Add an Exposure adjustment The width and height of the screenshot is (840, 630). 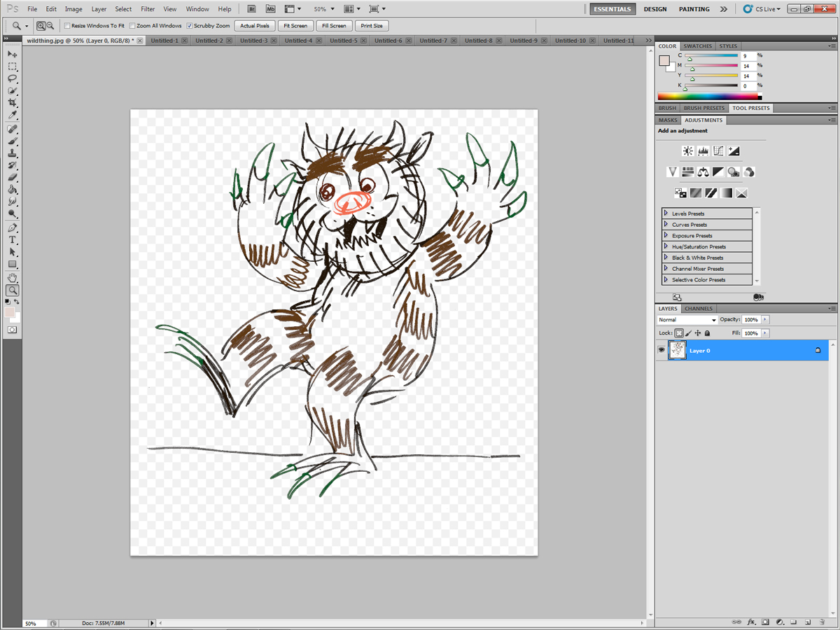[734, 150]
